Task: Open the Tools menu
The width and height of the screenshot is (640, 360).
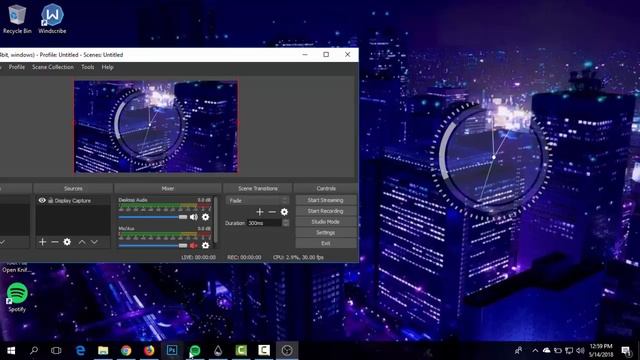Action: (x=87, y=67)
